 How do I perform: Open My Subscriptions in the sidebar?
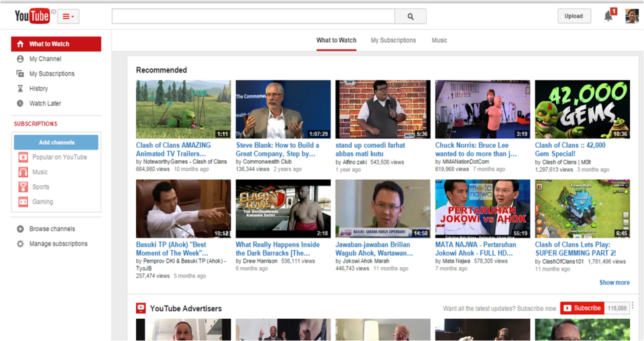[52, 74]
